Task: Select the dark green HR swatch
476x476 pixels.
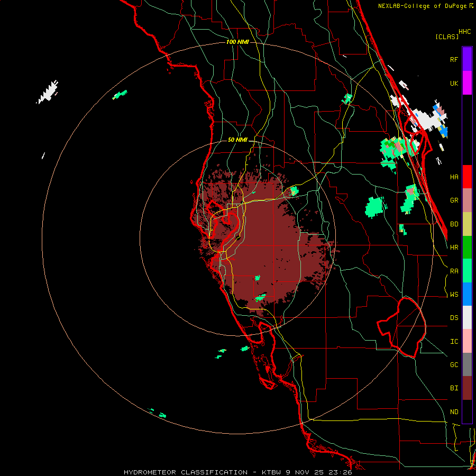Action: point(467,248)
